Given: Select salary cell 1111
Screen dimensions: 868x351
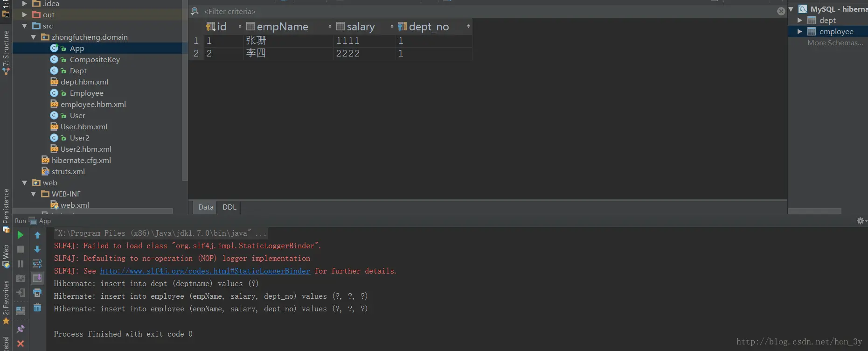Looking at the screenshot, I should click(x=365, y=41).
